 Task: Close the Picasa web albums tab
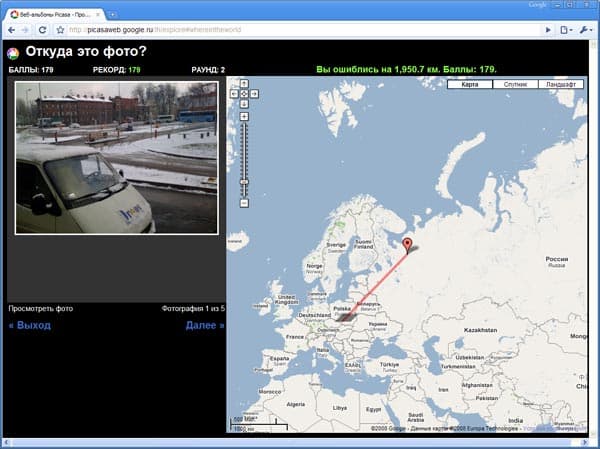coord(98,15)
